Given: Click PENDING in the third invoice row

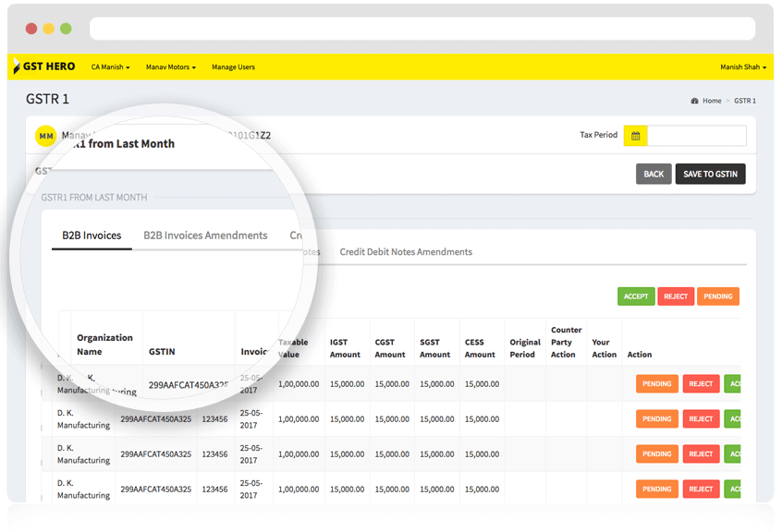Looking at the screenshot, I should pyautogui.click(x=657, y=454).
